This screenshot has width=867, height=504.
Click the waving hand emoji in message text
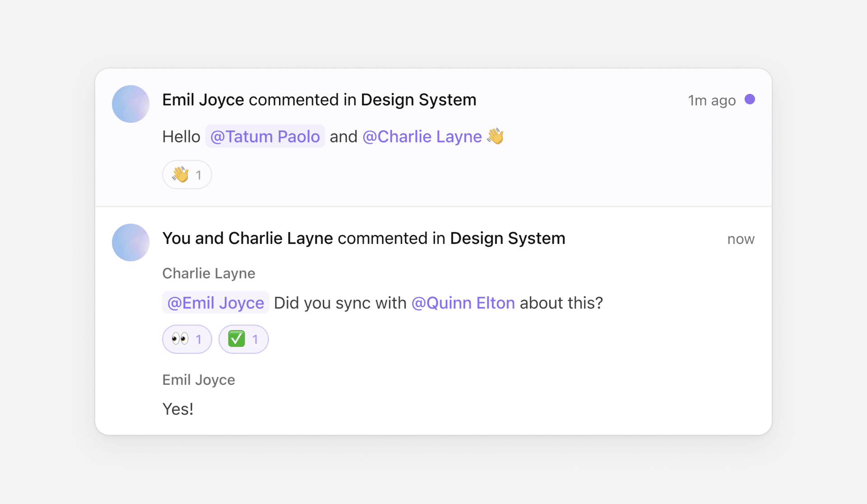(x=495, y=136)
